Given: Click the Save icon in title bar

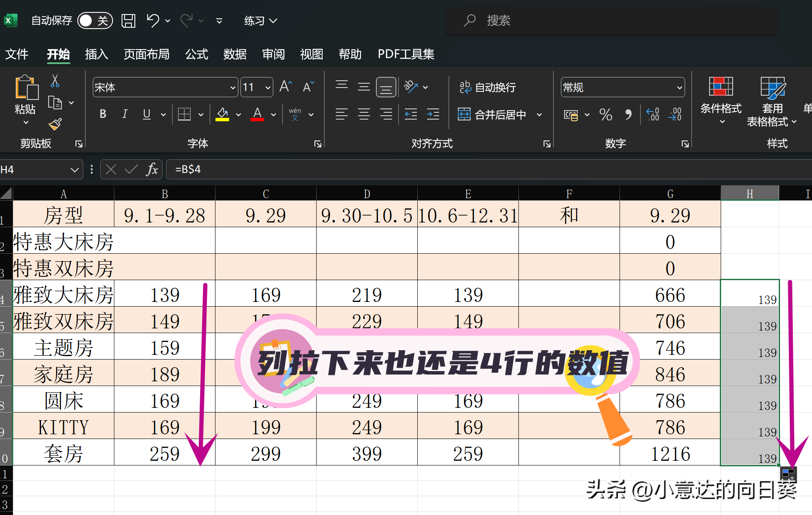Looking at the screenshot, I should (x=128, y=20).
